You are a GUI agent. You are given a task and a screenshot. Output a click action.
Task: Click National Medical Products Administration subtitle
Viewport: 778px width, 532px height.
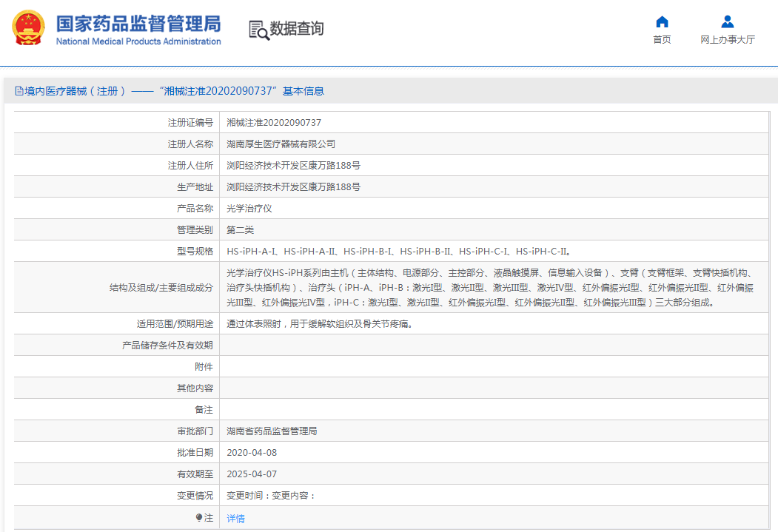(x=138, y=41)
